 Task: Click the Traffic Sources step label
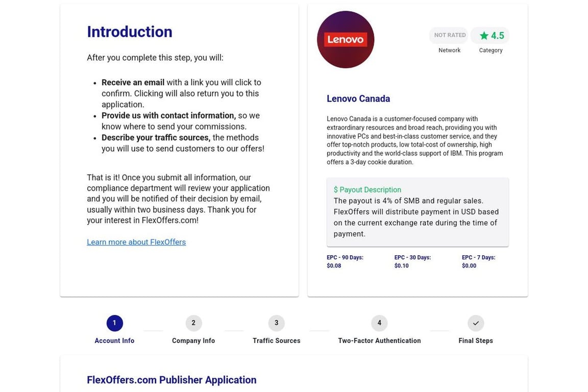tap(276, 340)
